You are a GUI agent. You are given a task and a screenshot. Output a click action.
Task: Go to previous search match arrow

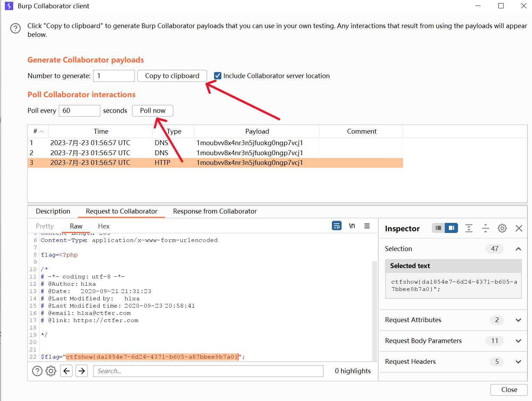(x=66, y=371)
